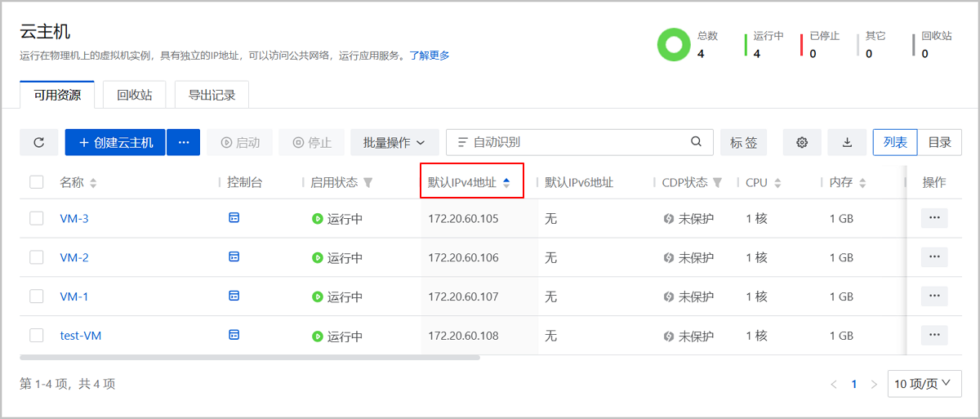This screenshot has height=419, width=980.
Task: Toggle the select-all header checkbox
Action: (x=37, y=182)
